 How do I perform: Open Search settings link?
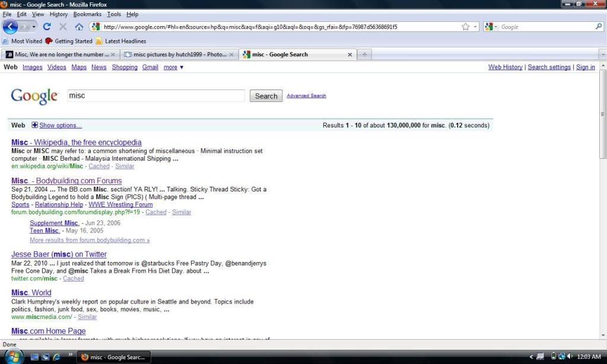(549, 67)
